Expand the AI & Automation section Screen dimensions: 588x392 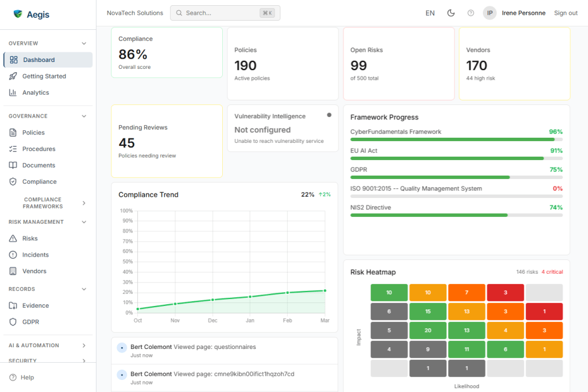[84, 346]
